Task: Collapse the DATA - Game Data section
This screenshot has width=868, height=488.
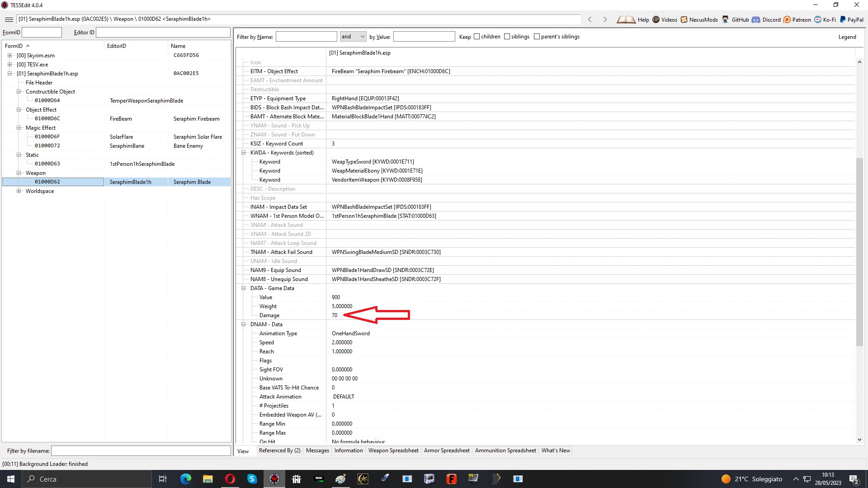Action: [x=243, y=288]
